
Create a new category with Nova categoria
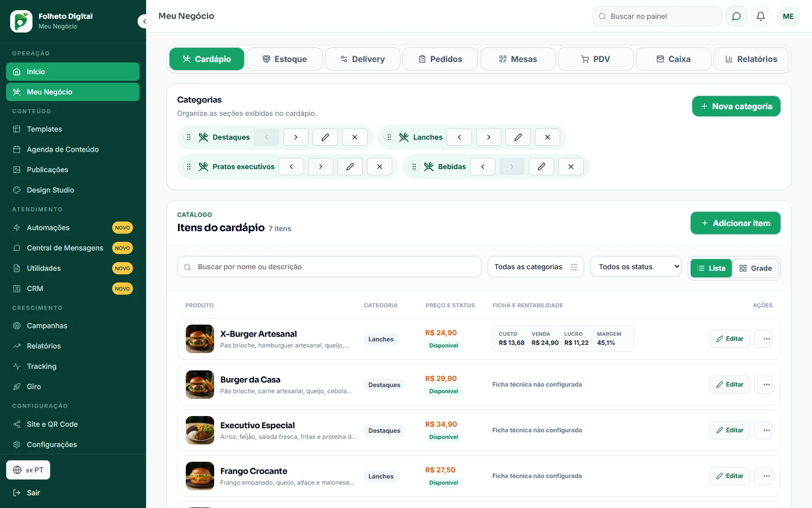(736, 106)
